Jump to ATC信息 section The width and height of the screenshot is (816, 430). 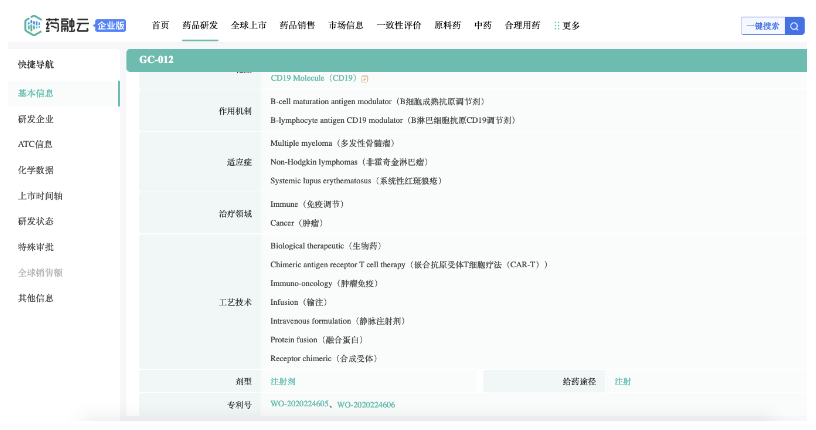pyautogui.click(x=35, y=144)
